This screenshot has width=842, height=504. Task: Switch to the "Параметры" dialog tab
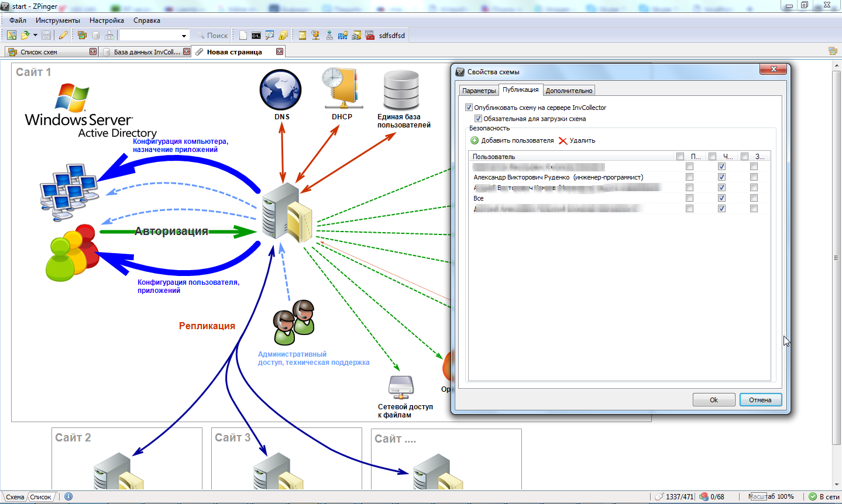479,91
